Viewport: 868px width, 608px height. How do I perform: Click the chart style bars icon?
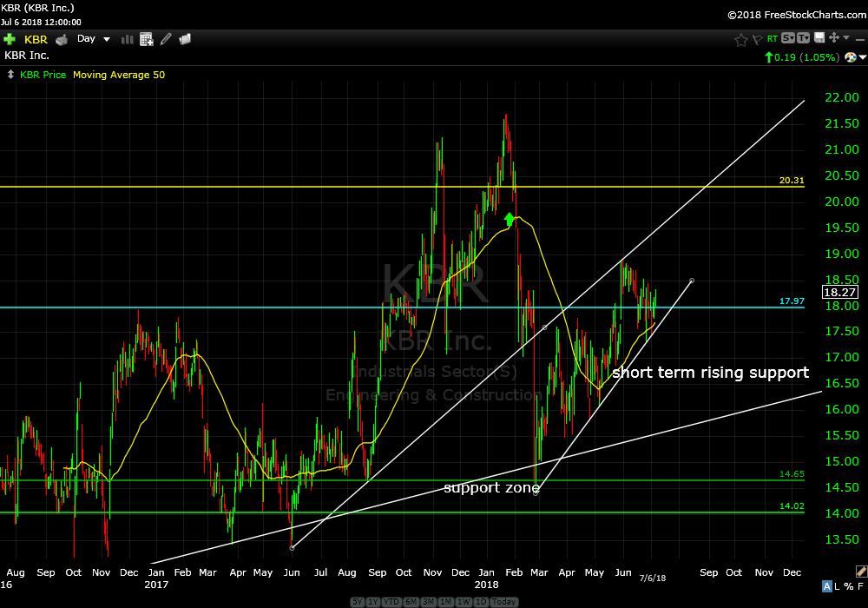pyautogui.click(x=128, y=39)
